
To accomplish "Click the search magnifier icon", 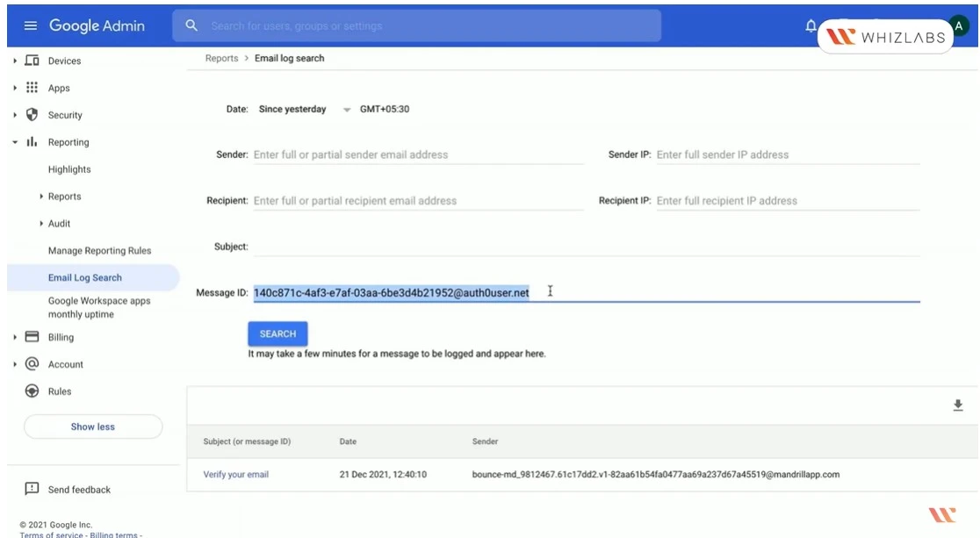I will click(191, 25).
